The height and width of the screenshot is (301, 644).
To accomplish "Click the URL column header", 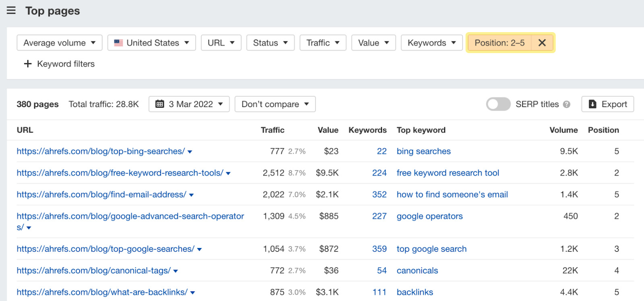I will 25,130.
